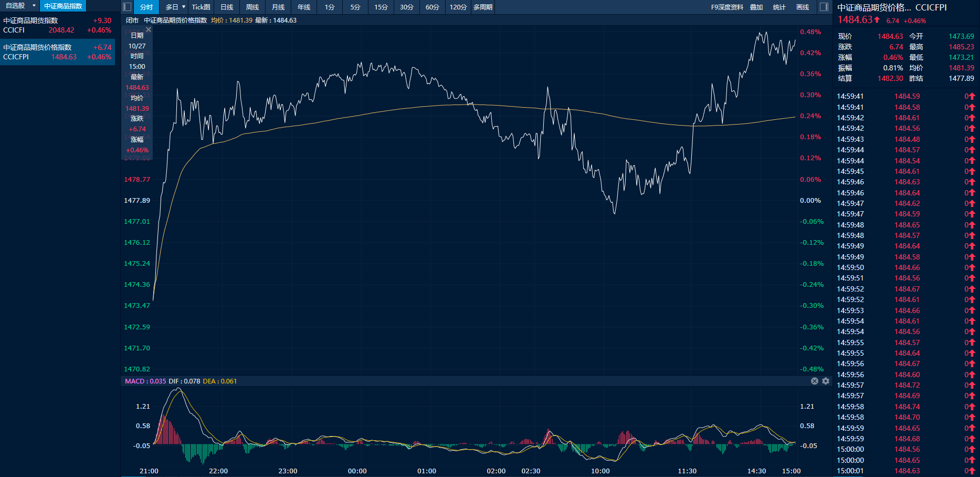This screenshot has width=980, height=477.
Task: Activate the 画线 drawing tool
Action: (803, 7)
